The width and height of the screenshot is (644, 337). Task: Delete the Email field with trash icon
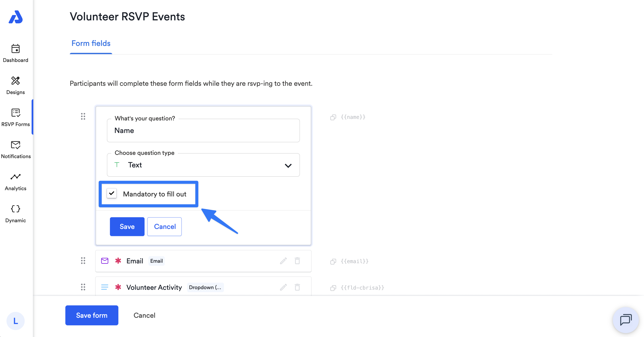297,261
